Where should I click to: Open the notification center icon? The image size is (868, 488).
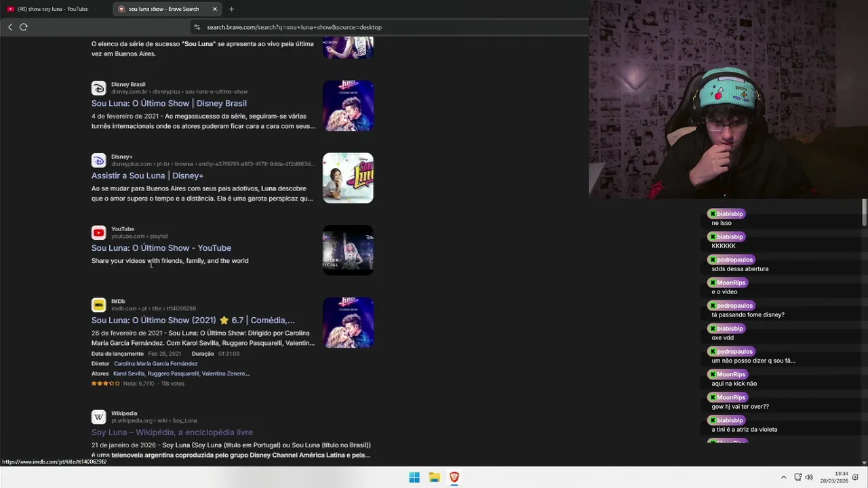coord(855,477)
